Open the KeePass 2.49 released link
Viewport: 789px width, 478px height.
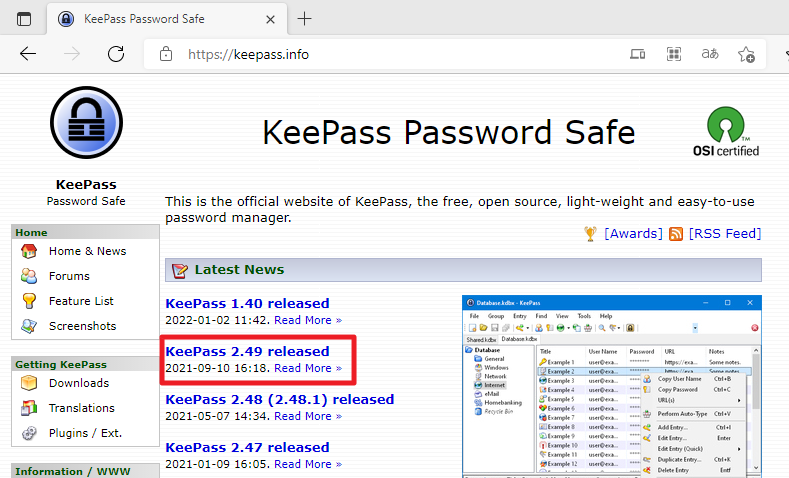point(248,351)
